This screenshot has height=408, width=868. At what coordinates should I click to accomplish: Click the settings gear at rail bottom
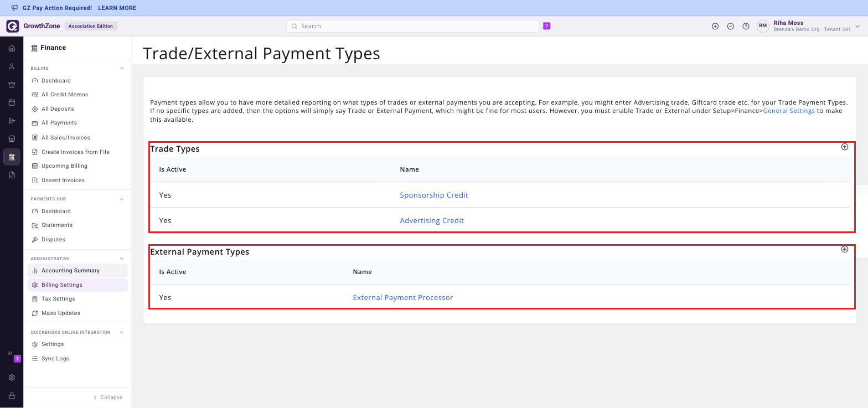click(12, 378)
